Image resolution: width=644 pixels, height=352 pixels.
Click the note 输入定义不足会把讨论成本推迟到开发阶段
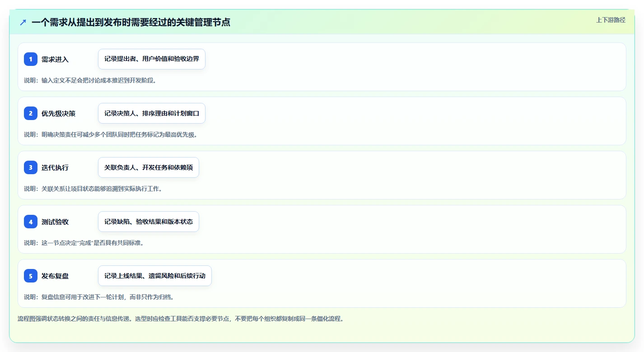tap(90, 80)
